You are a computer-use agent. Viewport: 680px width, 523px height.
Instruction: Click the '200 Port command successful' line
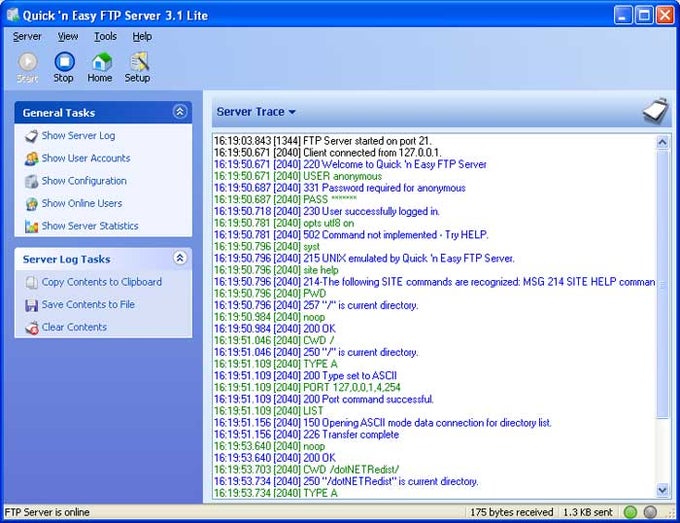point(324,399)
